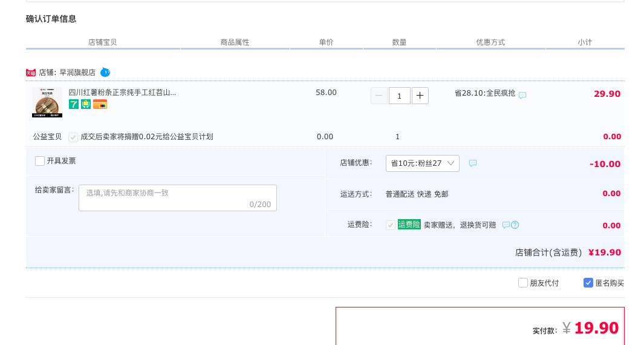The image size is (644, 345).
Task: Increase quantity with the plus button
Action: point(420,96)
